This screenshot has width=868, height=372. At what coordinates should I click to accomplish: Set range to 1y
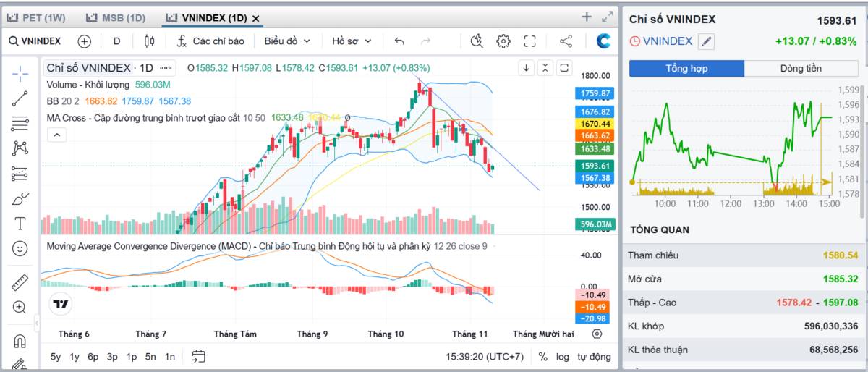pyautogui.click(x=75, y=356)
